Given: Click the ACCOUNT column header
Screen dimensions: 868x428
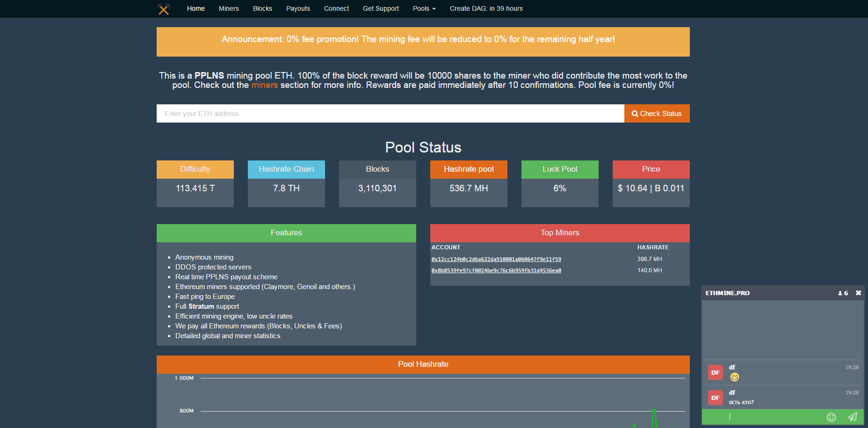Looking at the screenshot, I should (x=446, y=247).
